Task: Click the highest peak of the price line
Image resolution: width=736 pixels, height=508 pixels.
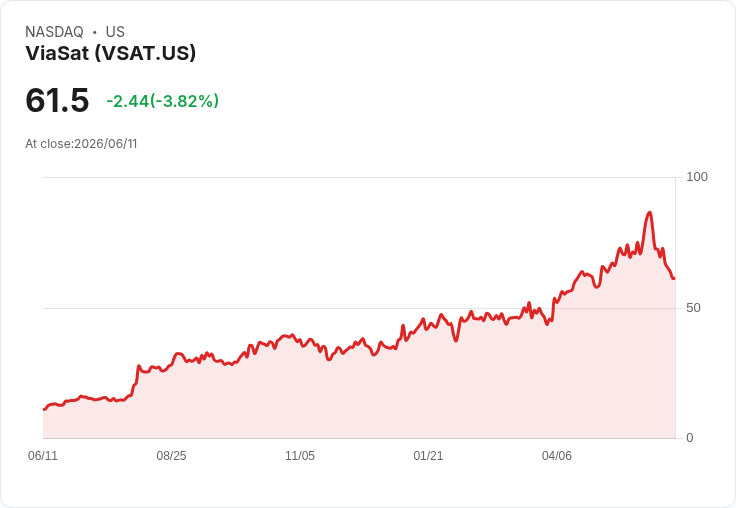Action: point(650,213)
